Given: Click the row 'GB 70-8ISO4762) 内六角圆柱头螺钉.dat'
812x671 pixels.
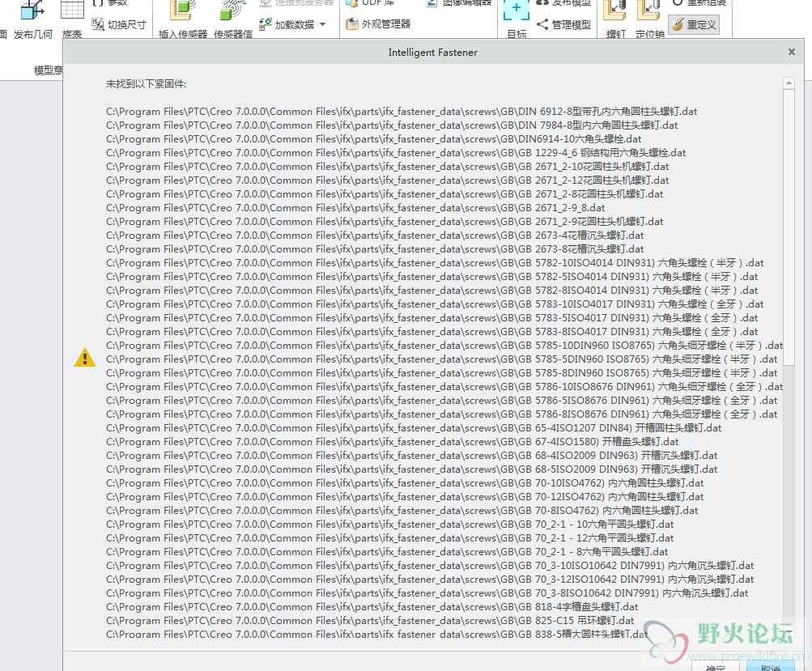Looking at the screenshot, I should pyautogui.click(x=402, y=511).
